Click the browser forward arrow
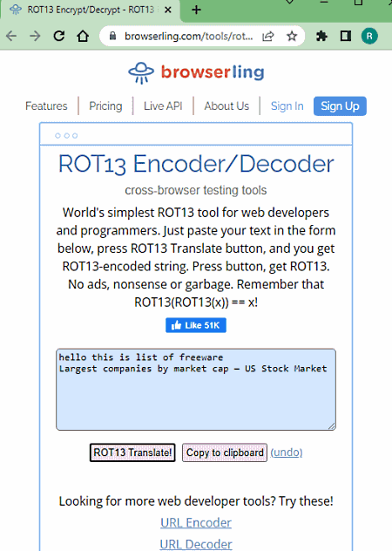Screen dimensions: 392x551 pos(35,36)
